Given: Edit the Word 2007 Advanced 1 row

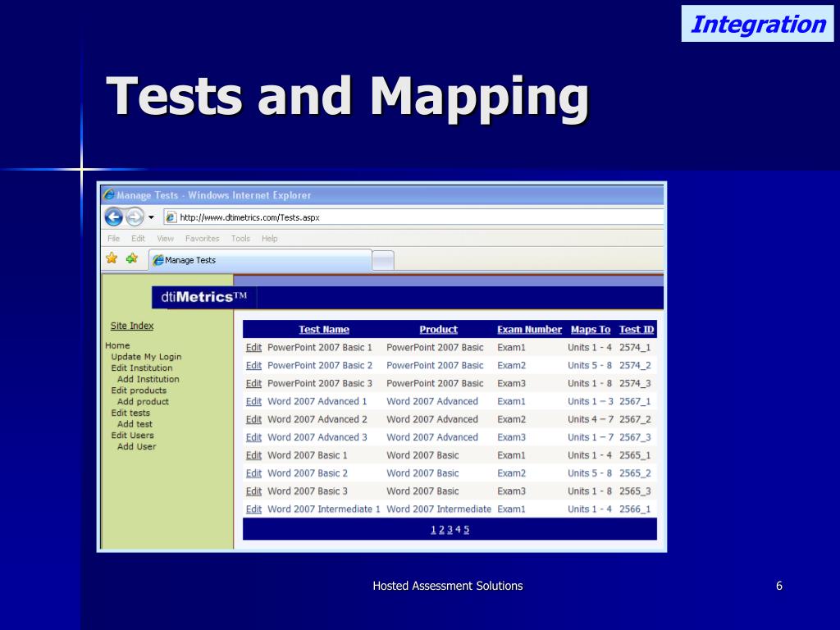Looking at the screenshot, I should (x=253, y=402).
